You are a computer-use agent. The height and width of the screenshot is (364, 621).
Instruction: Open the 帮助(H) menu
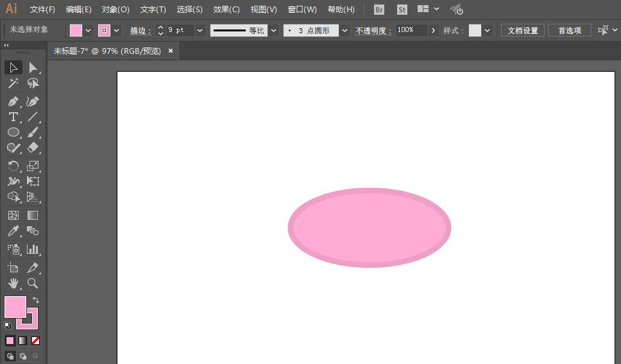click(x=341, y=10)
